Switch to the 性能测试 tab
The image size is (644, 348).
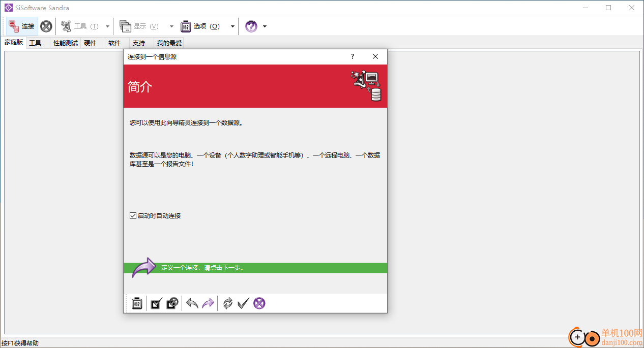[66, 43]
